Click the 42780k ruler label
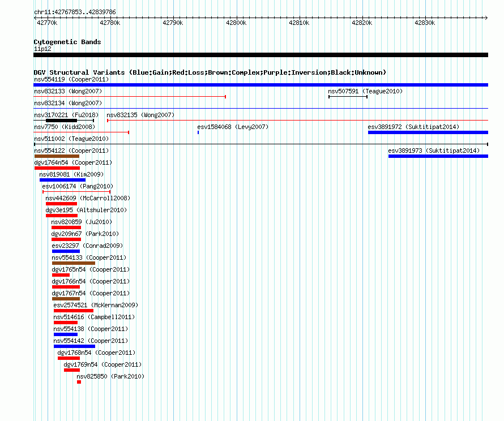This screenshot has height=421, width=504. tap(110, 23)
